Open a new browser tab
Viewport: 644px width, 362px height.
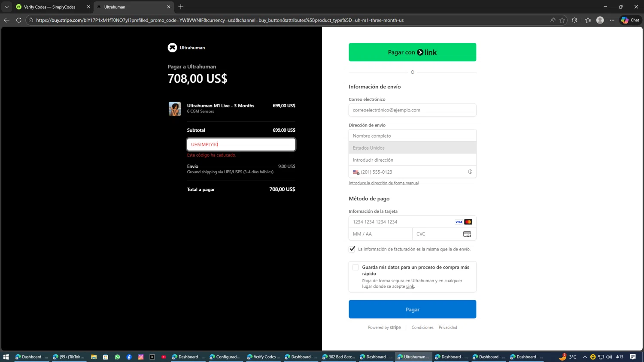tap(181, 7)
